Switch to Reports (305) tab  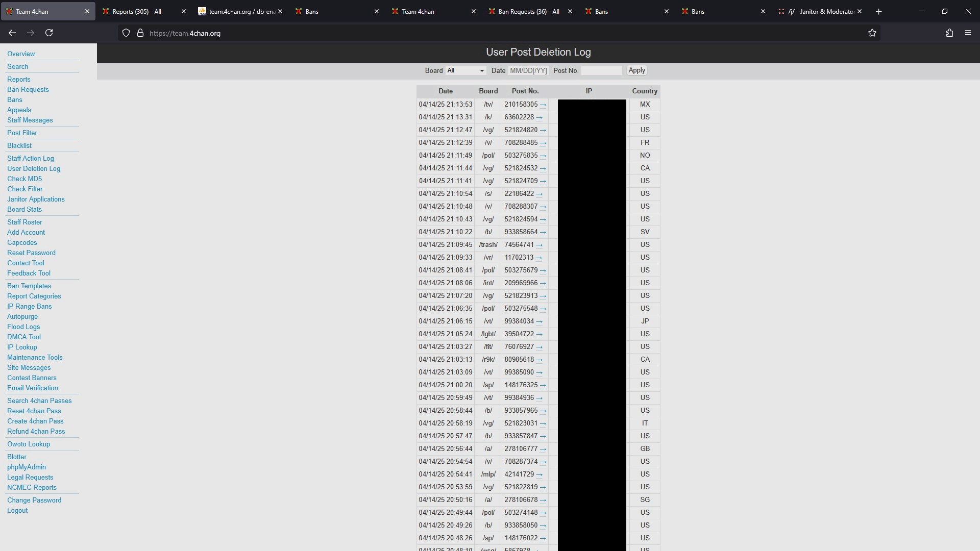pos(137,11)
